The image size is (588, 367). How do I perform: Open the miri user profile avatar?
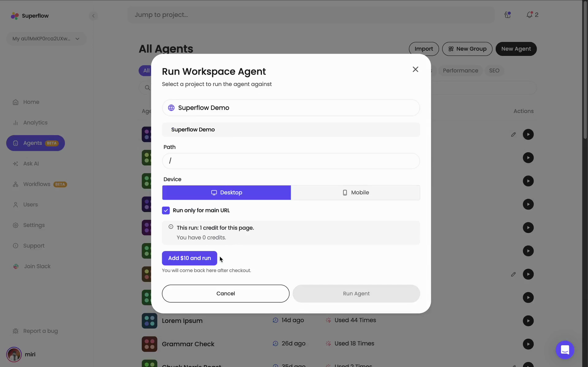coord(14,355)
